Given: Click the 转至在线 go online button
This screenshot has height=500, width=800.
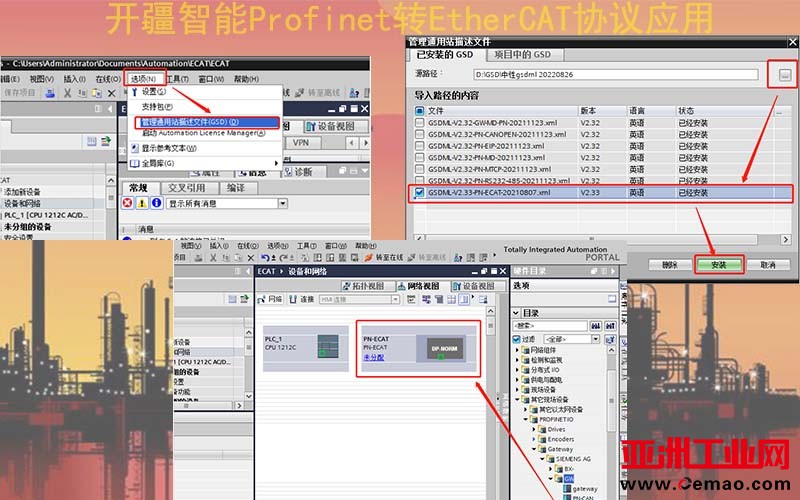Looking at the screenshot, I should (x=384, y=258).
